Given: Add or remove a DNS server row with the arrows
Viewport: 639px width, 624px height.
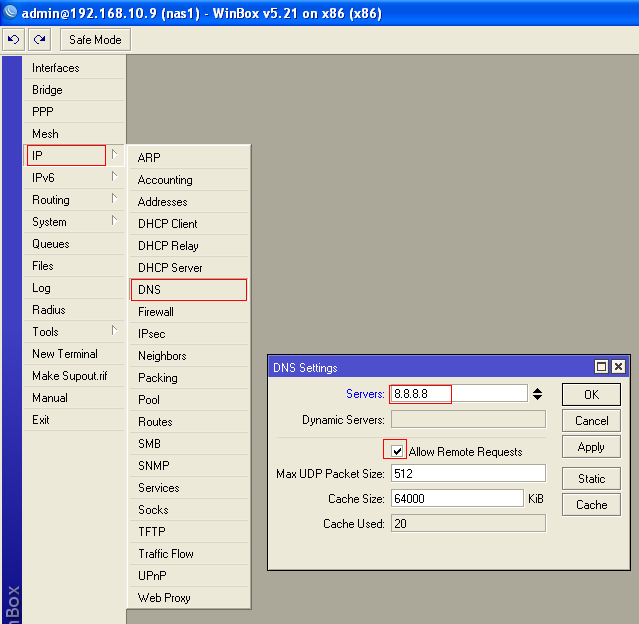Looking at the screenshot, I should 538,394.
